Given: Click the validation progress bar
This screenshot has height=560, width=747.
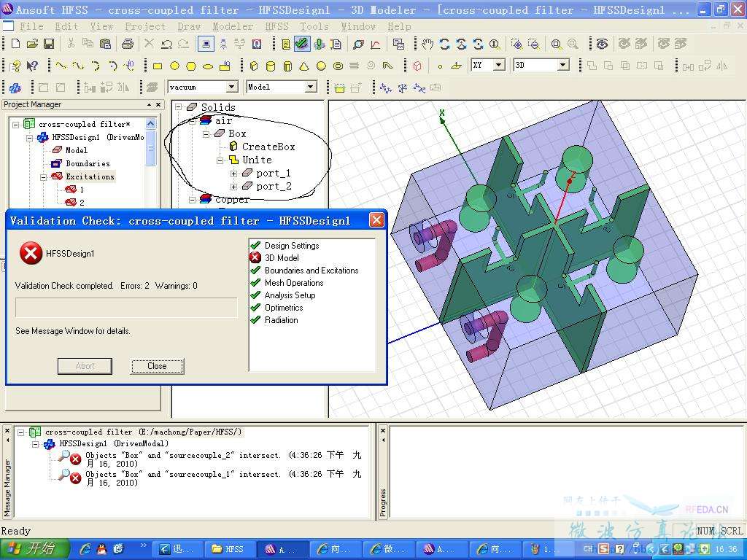Looking at the screenshot, I should pos(126,308).
